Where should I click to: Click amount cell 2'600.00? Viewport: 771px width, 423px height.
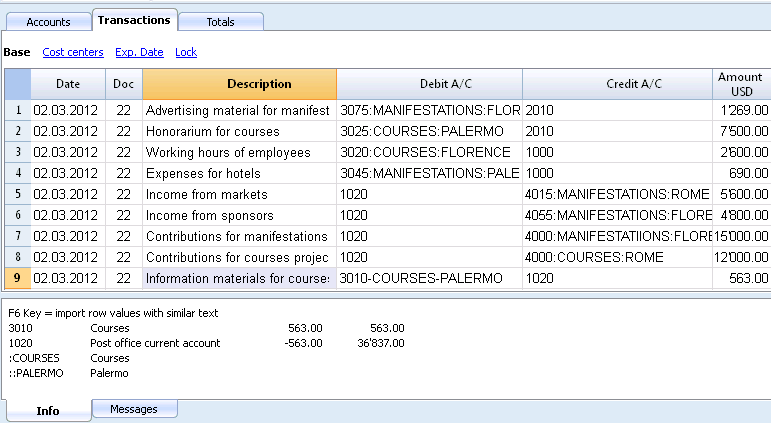click(741, 152)
